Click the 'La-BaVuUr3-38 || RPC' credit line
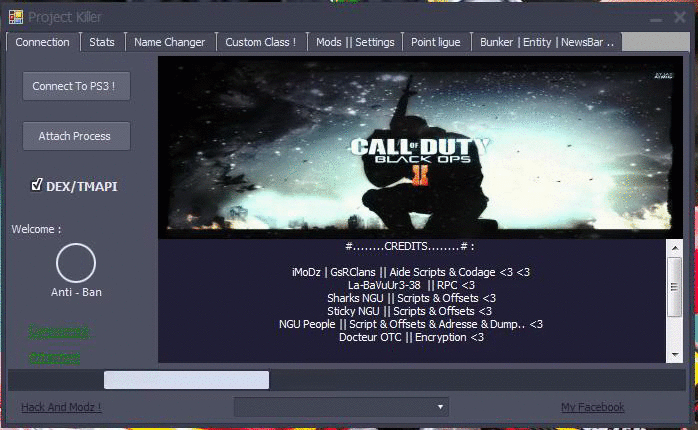The height and width of the screenshot is (430, 698). (x=411, y=285)
